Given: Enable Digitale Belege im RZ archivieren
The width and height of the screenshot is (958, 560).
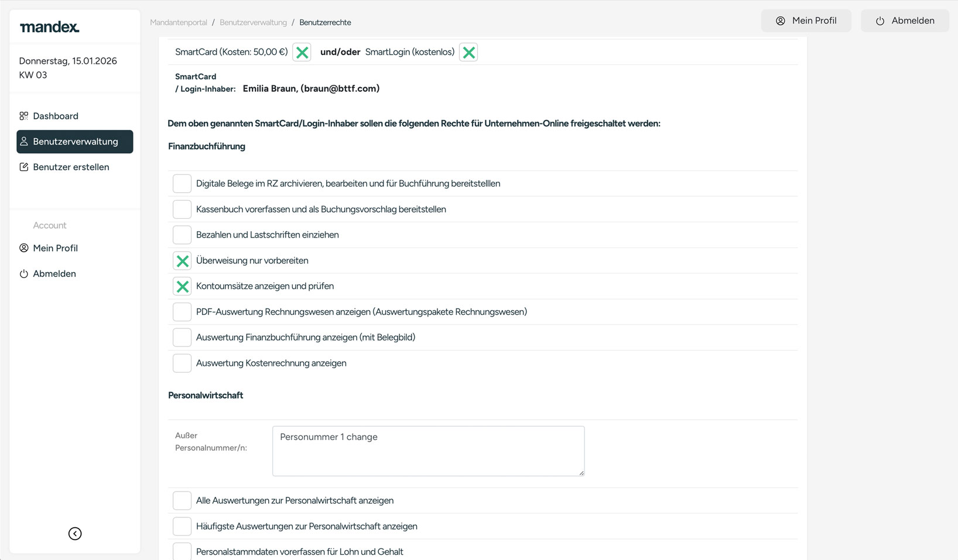Looking at the screenshot, I should (182, 184).
